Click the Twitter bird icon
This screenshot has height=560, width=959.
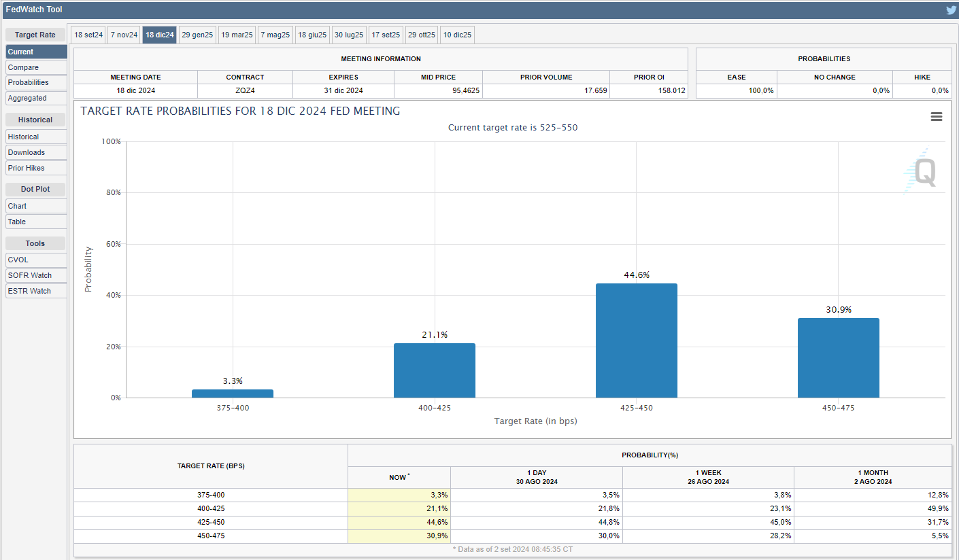pyautogui.click(x=950, y=10)
